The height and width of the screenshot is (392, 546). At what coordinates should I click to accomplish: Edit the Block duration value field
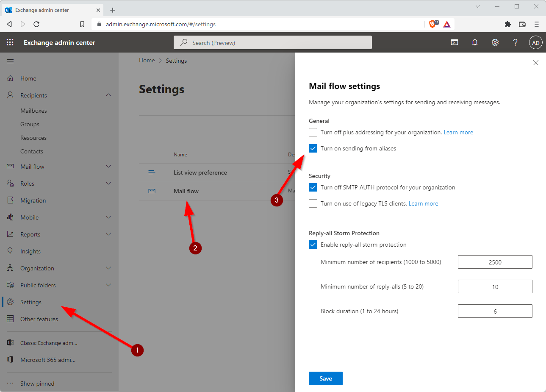click(495, 311)
